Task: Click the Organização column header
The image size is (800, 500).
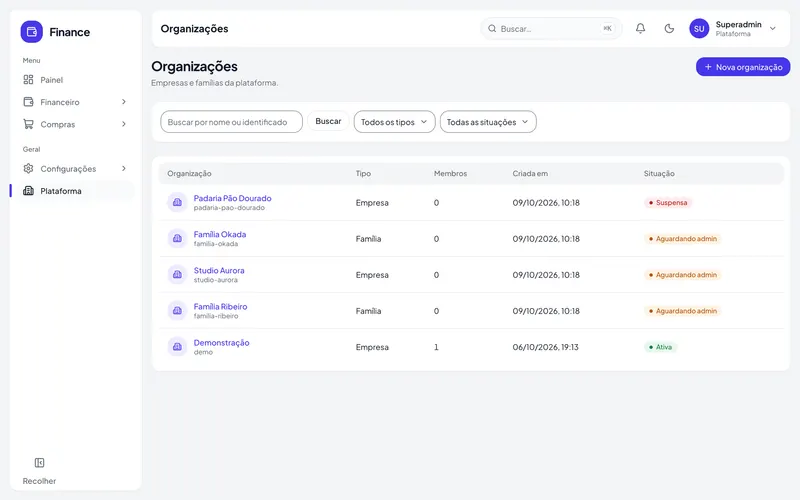Action: pos(189,173)
